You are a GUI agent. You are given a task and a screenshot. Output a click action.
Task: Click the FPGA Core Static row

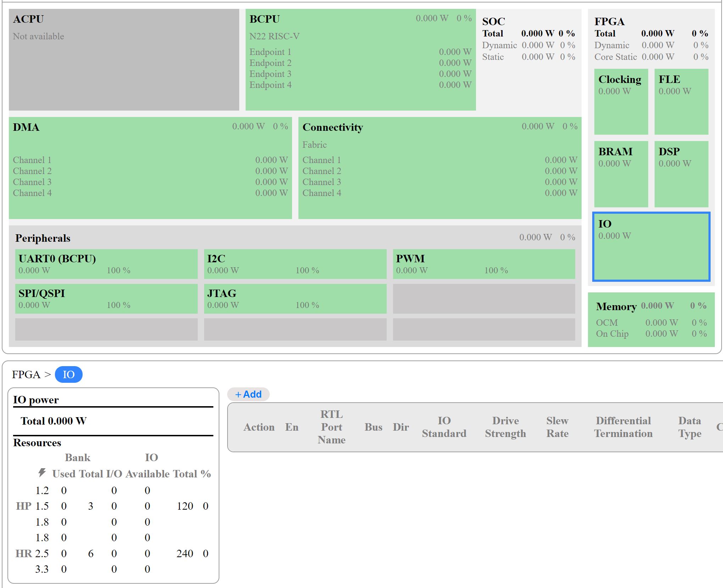(x=651, y=57)
